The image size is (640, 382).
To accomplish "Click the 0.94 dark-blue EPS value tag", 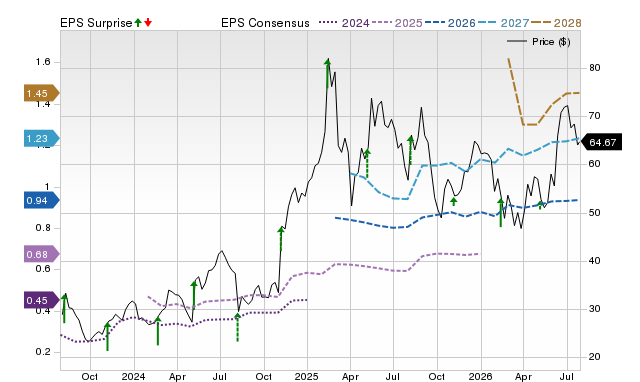I will pos(42,200).
